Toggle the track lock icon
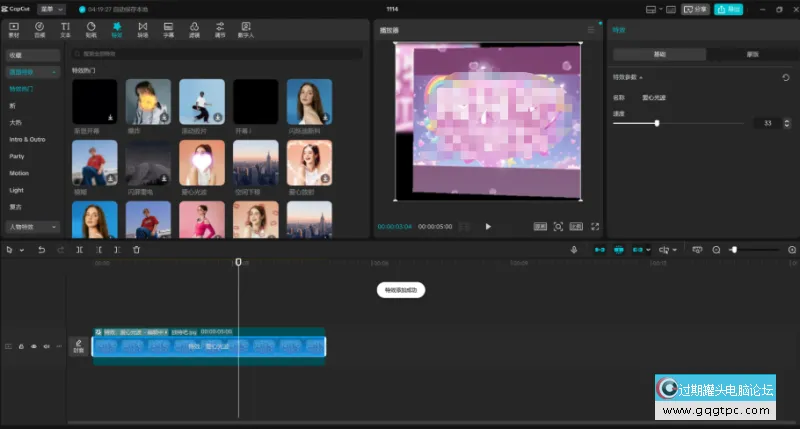Viewport: 800px width, 429px height. click(21, 346)
